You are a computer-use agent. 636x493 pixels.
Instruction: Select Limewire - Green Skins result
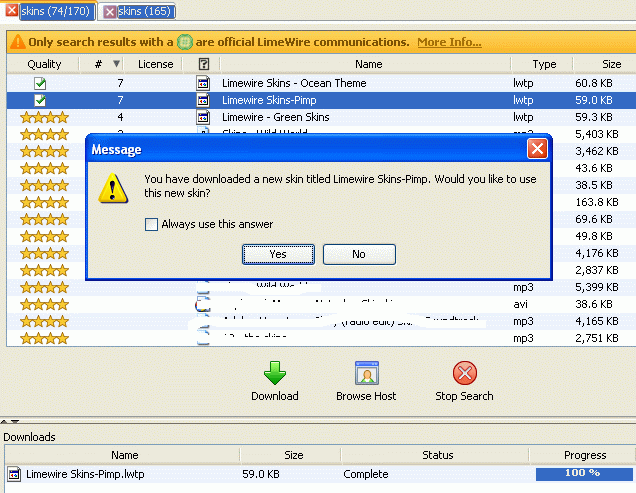276,117
